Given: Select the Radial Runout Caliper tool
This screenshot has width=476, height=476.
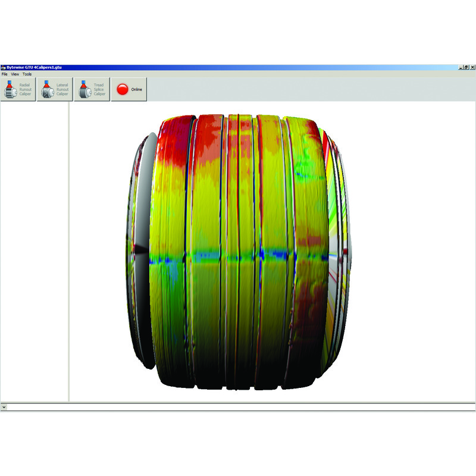Looking at the screenshot, I should [x=18, y=89].
